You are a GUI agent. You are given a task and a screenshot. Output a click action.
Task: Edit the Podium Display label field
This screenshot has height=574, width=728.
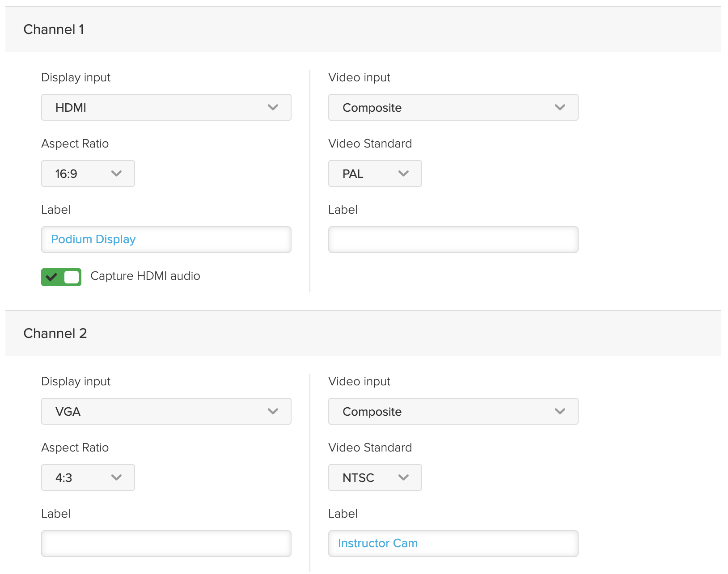pos(166,240)
